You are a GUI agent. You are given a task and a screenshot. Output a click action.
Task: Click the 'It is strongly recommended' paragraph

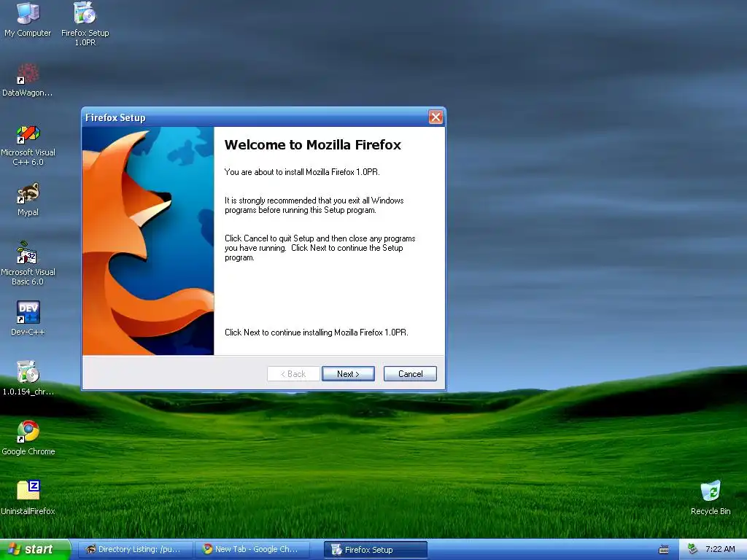(314, 205)
